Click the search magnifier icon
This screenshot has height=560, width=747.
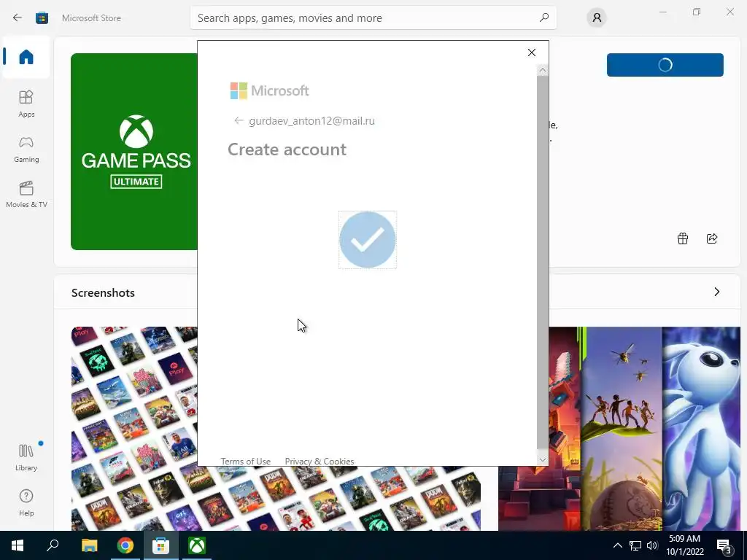[544, 17]
